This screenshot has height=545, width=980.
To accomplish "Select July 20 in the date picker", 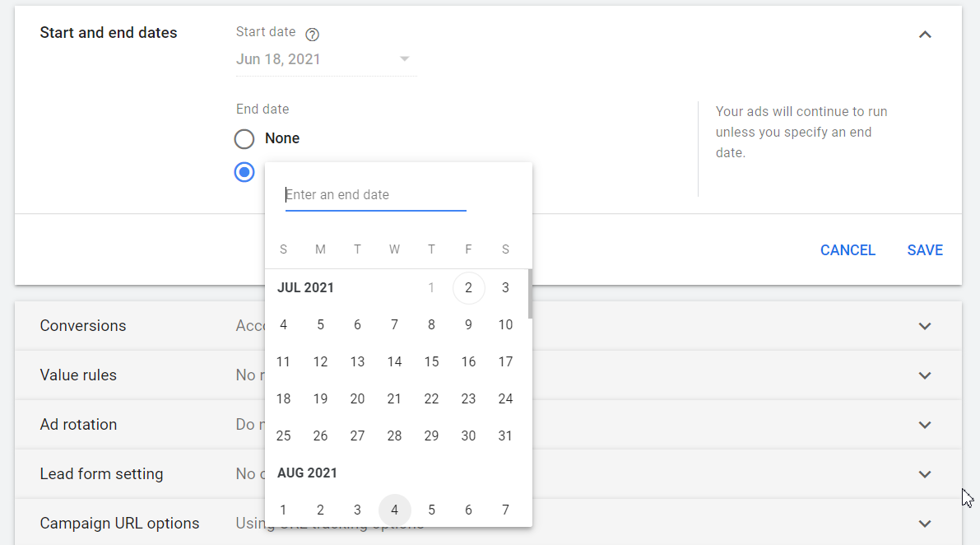I will click(357, 399).
